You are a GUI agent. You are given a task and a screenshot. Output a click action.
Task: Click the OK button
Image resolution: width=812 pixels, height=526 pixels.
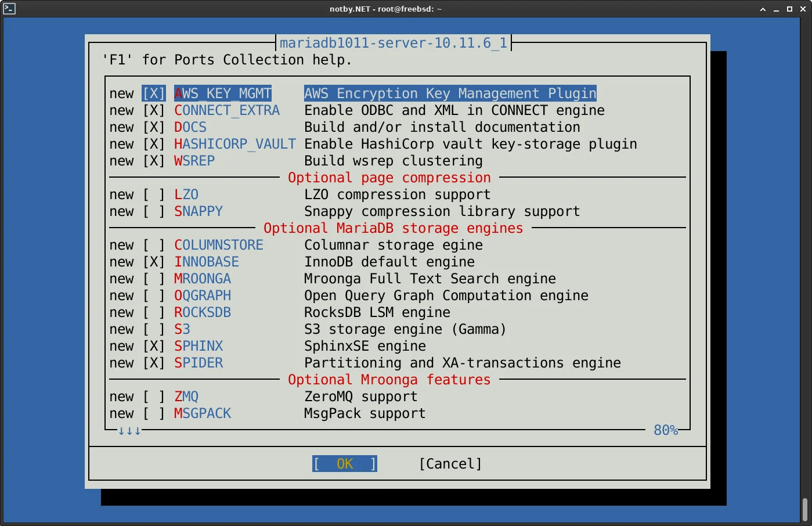[345, 464]
